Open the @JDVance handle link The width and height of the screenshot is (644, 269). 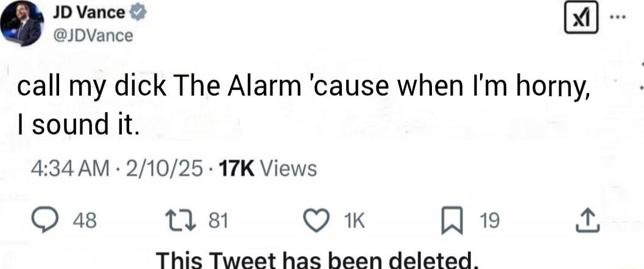click(x=93, y=36)
